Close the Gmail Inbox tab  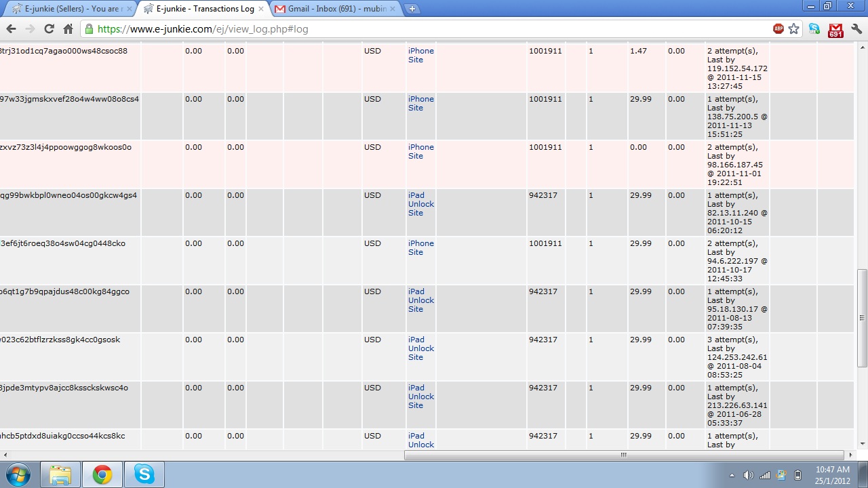point(394,9)
